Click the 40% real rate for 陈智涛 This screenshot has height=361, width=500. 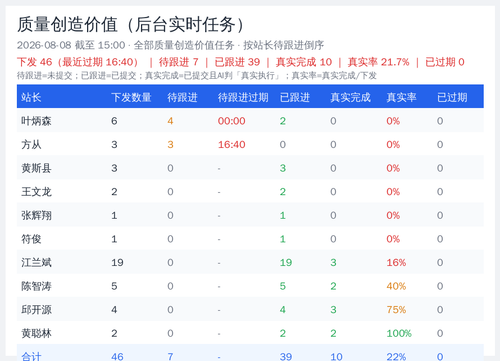coord(396,286)
